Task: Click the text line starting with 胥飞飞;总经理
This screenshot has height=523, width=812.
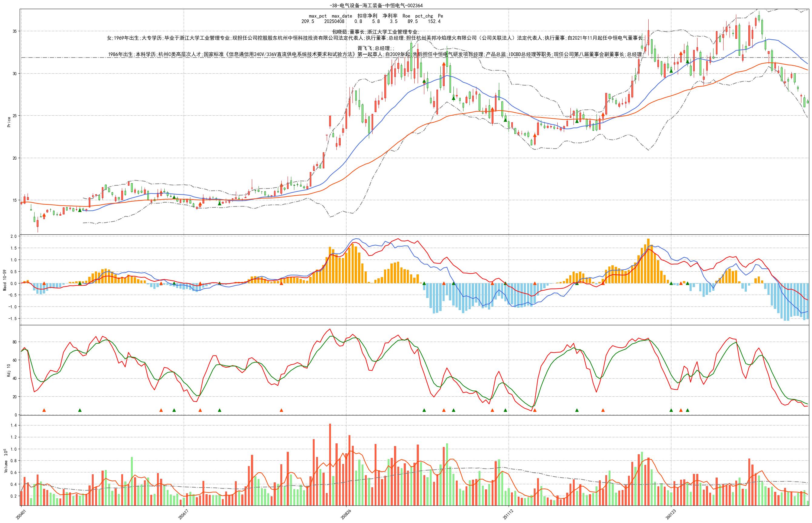Action: click(x=376, y=48)
